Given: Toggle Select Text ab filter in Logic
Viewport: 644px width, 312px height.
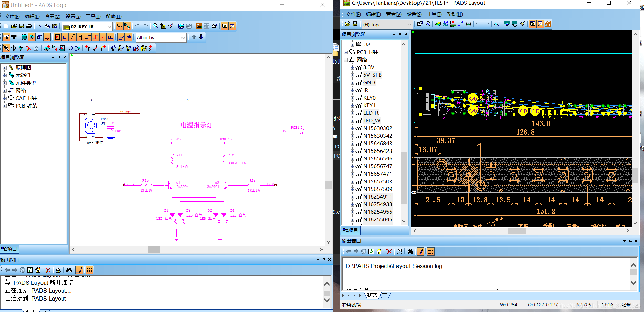Looking at the screenshot, I should coord(129,37).
